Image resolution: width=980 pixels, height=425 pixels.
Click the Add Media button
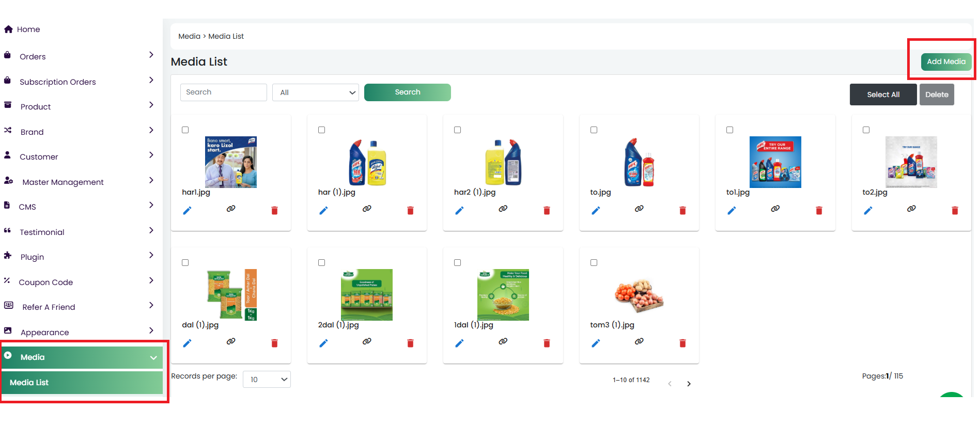point(946,61)
